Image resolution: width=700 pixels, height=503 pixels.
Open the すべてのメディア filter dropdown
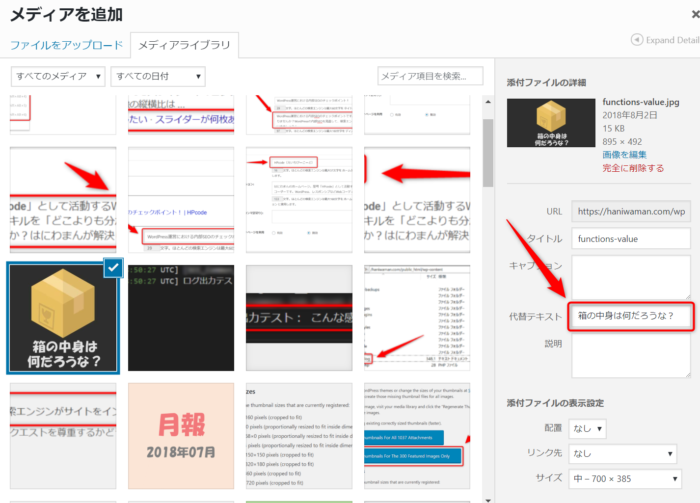pos(58,76)
